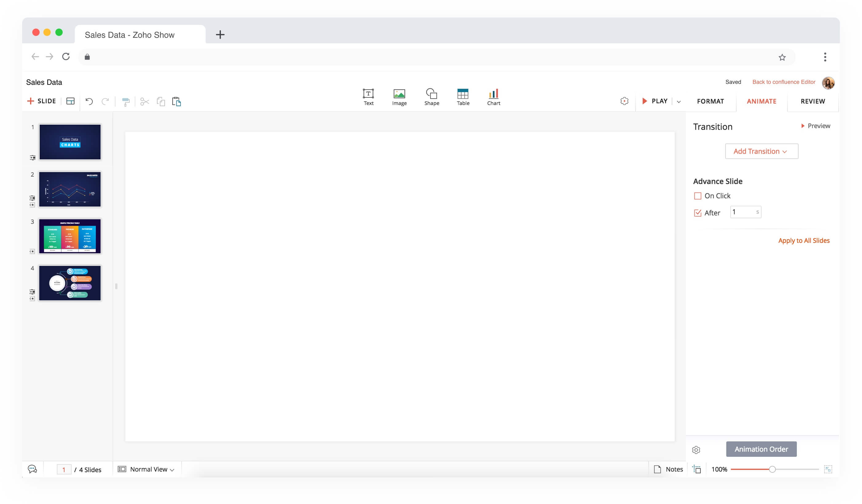
Task: Open the Add Transition dropdown
Action: (x=761, y=151)
